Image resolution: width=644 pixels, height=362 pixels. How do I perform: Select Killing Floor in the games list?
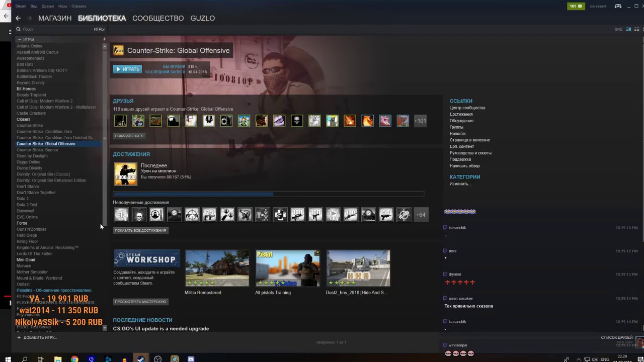[27, 241]
